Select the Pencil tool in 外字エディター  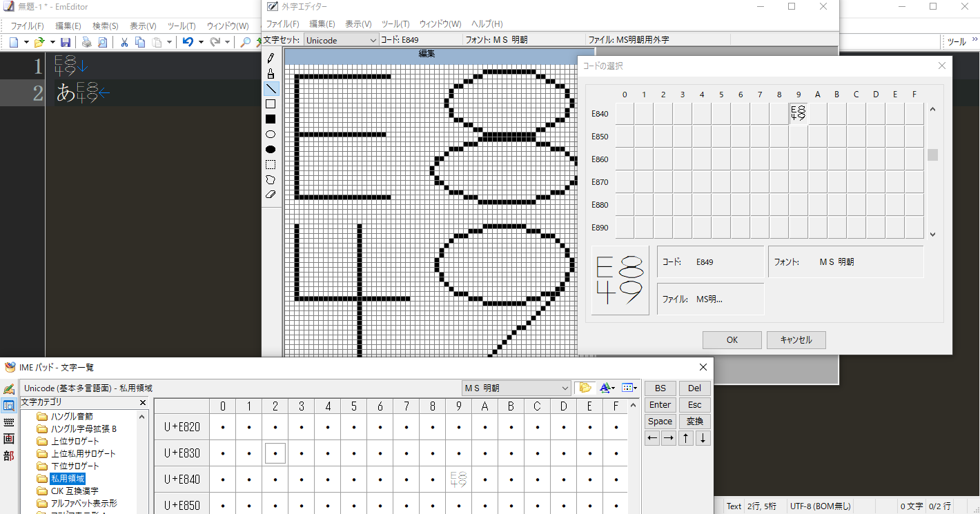click(271, 58)
